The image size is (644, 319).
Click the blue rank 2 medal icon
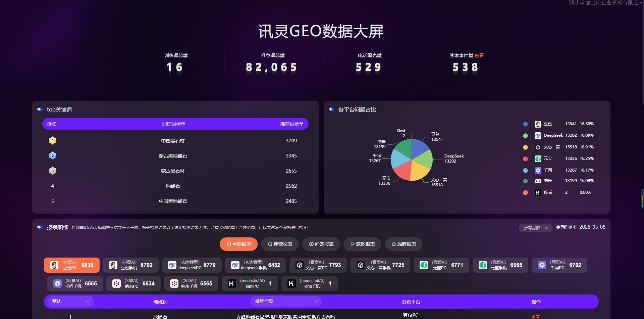coord(53,155)
